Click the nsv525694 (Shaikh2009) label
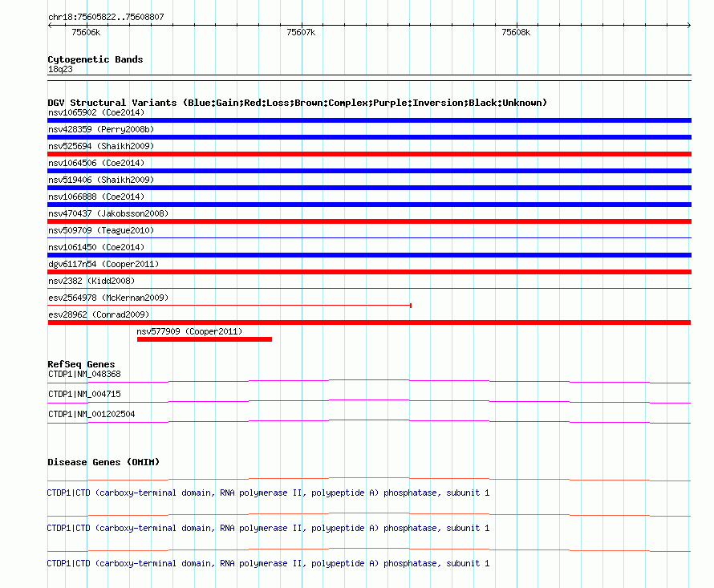This screenshot has height=588, width=714. point(101,146)
